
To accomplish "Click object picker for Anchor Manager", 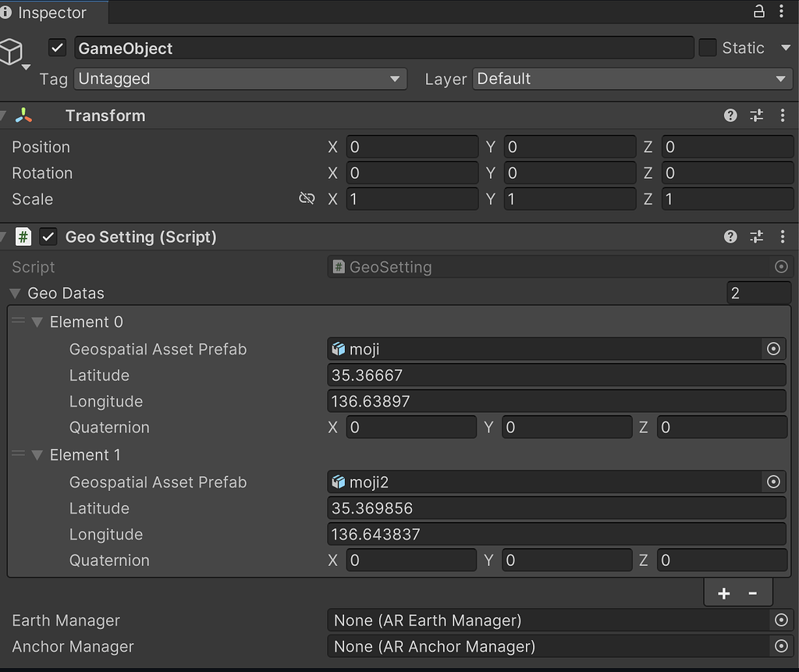I will 781,646.
